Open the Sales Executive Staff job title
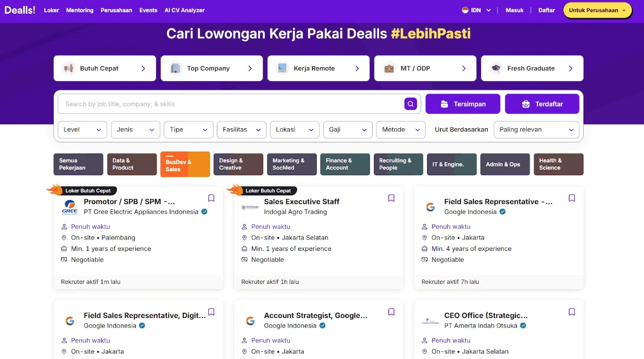 point(301,201)
